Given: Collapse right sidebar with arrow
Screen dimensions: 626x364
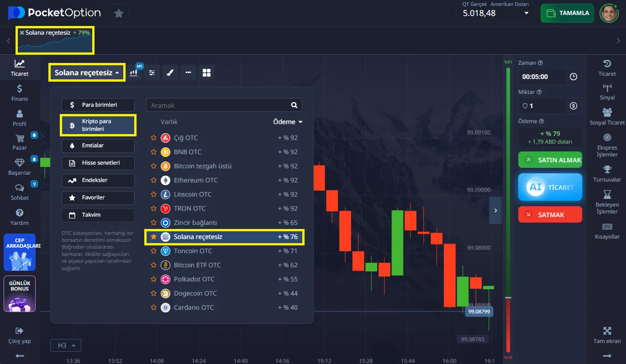Looking at the screenshot, I should click(x=607, y=356).
